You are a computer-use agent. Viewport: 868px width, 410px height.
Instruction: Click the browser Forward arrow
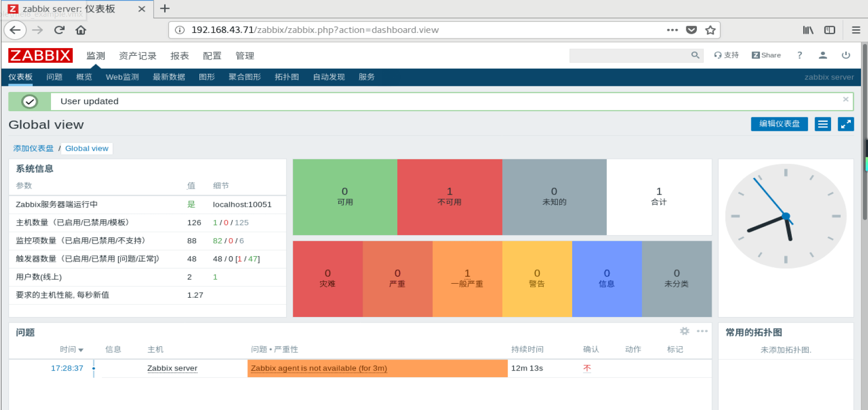click(x=37, y=30)
